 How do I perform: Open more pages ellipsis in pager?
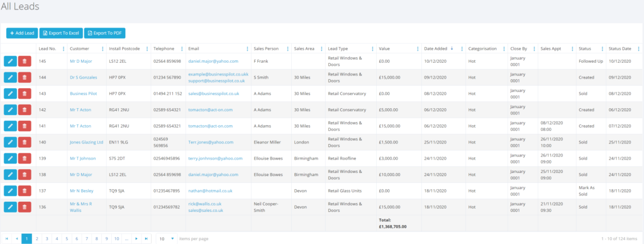[x=126, y=239]
